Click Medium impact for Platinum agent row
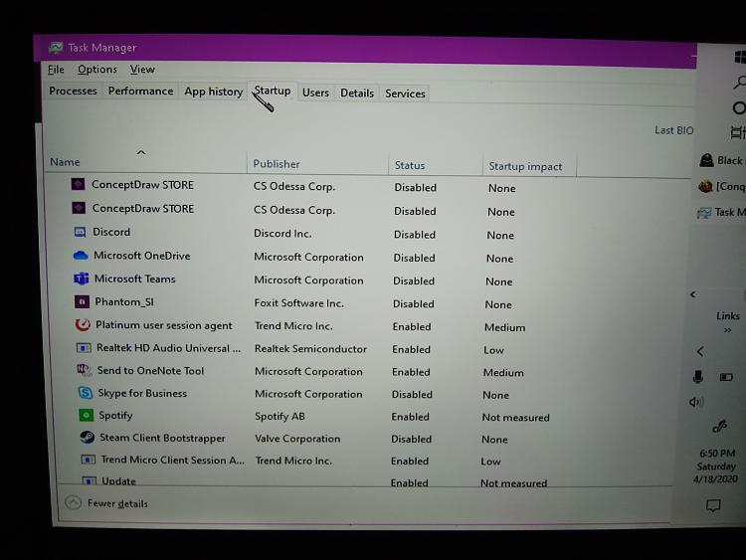 [x=504, y=328]
